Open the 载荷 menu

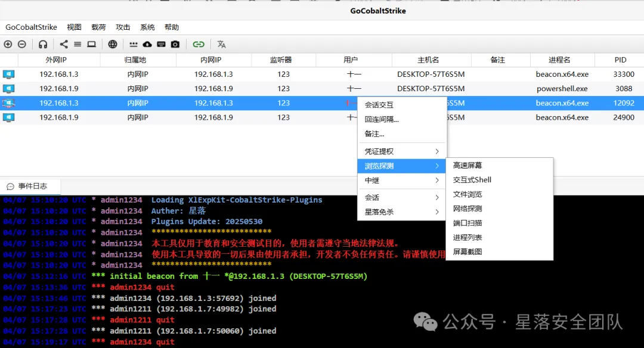tap(98, 27)
